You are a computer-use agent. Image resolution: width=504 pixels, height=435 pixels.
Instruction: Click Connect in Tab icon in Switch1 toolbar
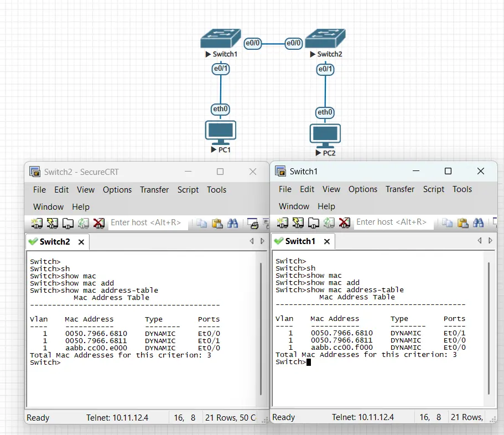(x=313, y=222)
